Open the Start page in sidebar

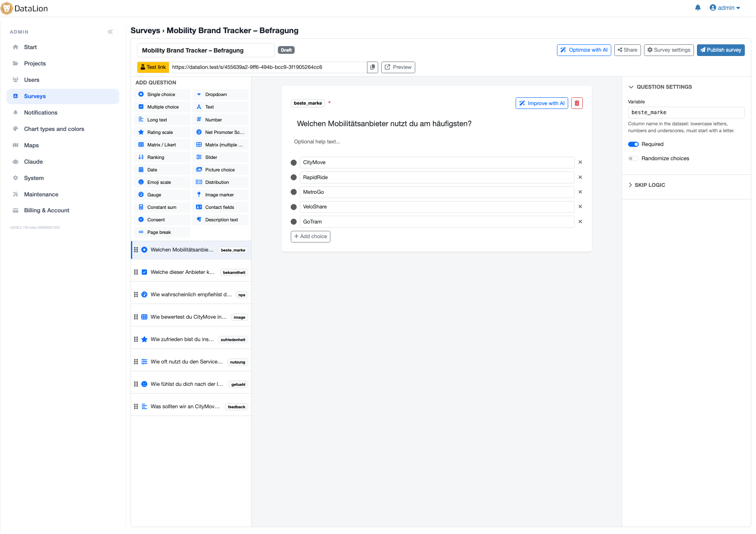63,47
